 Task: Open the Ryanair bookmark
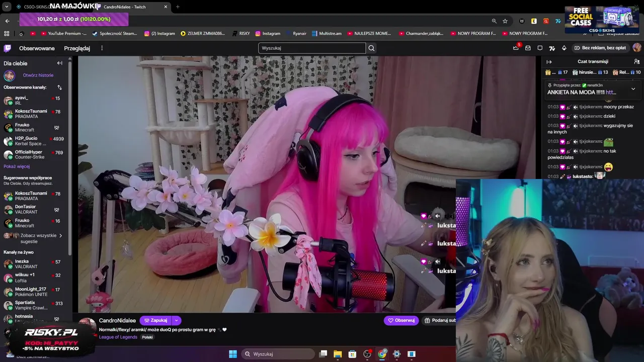click(x=296, y=33)
